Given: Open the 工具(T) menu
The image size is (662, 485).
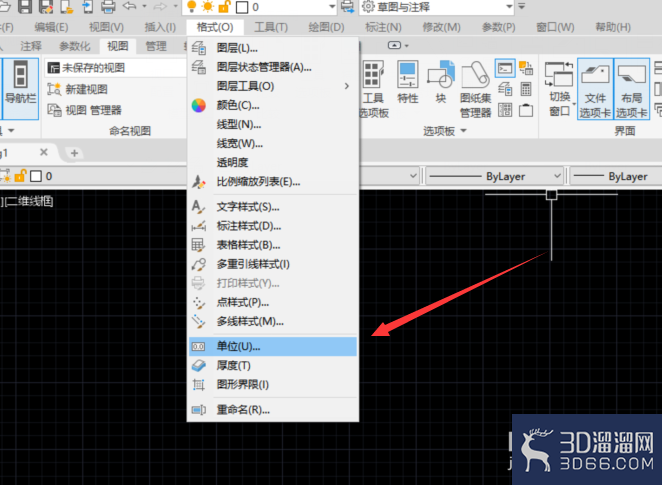Looking at the screenshot, I should (x=271, y=27).
